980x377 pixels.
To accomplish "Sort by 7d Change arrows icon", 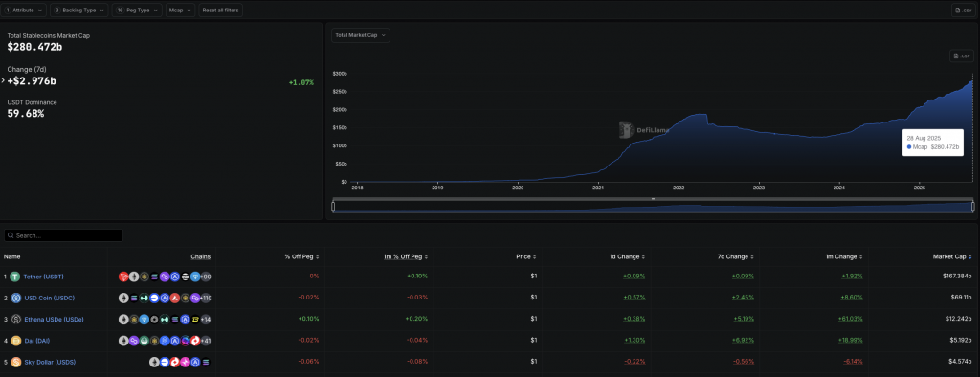I will [x=753, y=257].
